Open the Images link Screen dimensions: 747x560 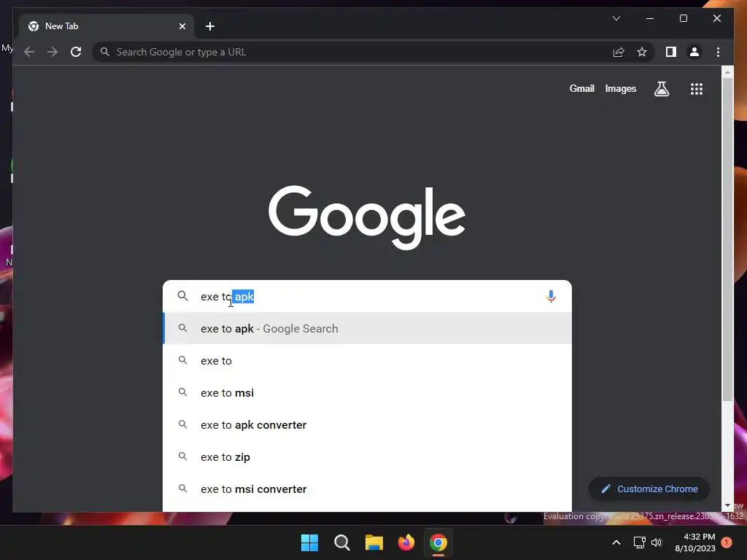620,88
